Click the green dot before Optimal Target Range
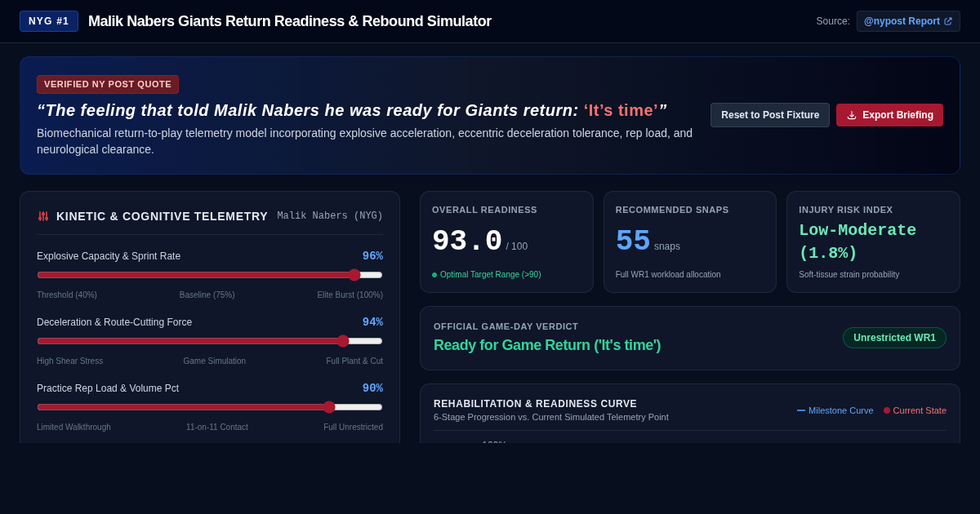Image resolution: width=980 pixels, height=514 pixels. (x=434, y=275)
